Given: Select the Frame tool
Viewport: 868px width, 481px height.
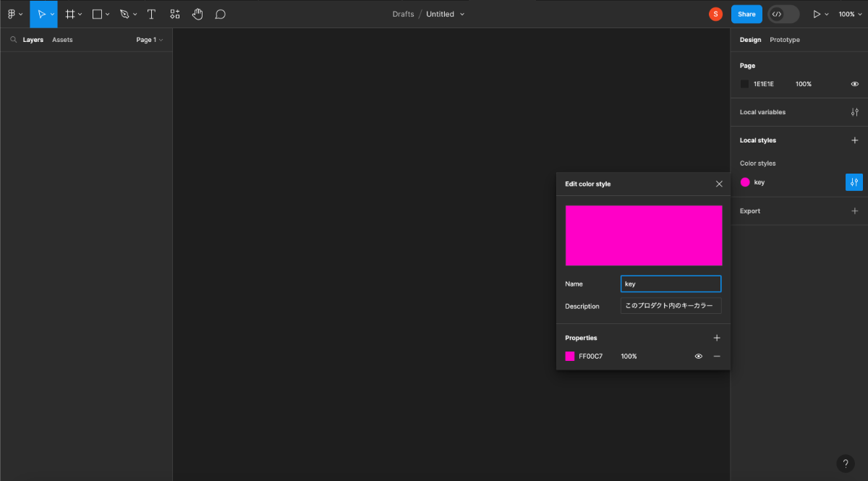Looking at the screenshot, I should click(x=70, y=14).
